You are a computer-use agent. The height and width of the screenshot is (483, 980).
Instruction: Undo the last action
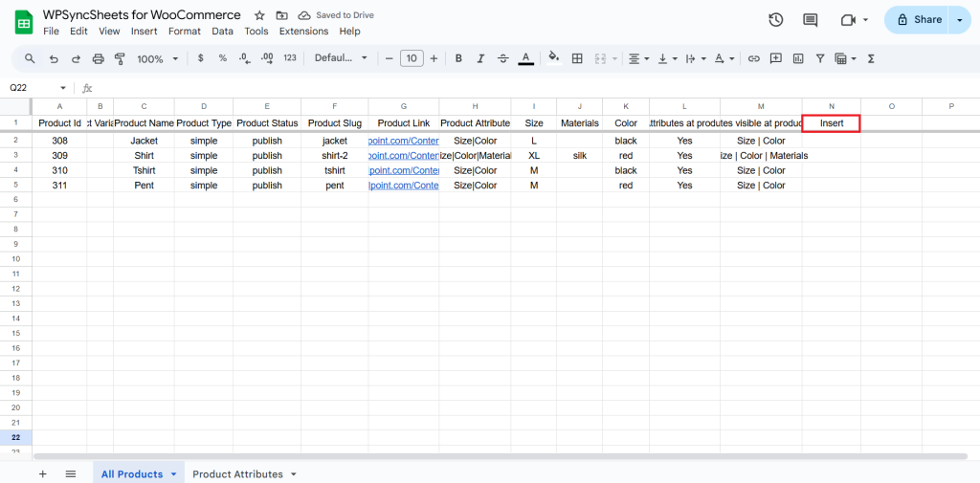54,58
